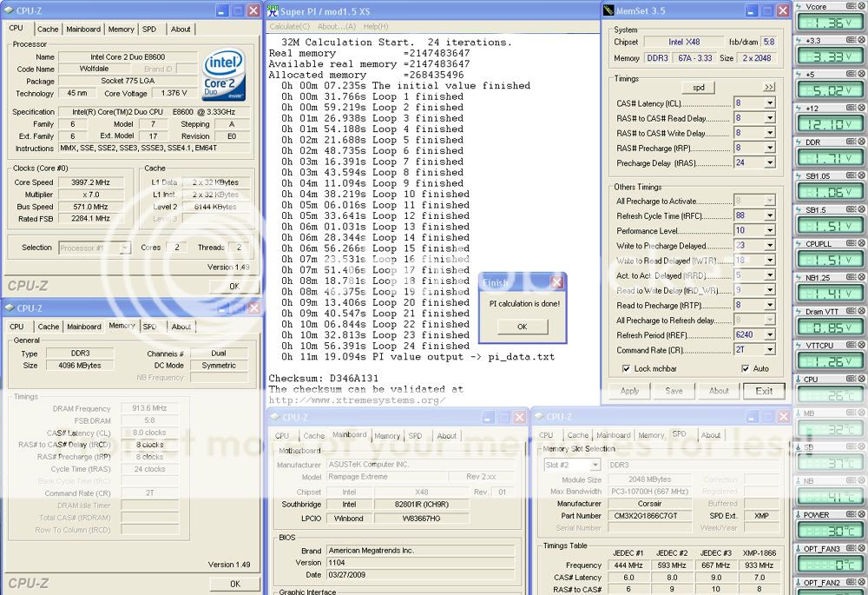Image resolution: width=868 pixels, height=595 pixels.
Task: Remove the VTTCPU sensor with its X icon
Action: pos(863,345)
